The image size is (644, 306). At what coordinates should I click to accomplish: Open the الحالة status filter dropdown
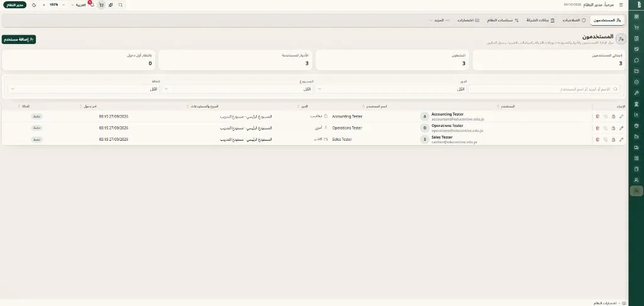[84, 89]
